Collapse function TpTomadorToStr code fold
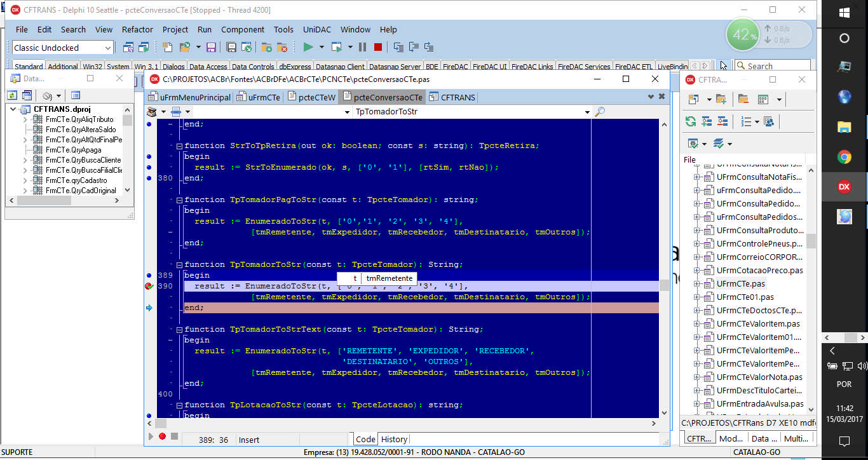868x460 pixels. (179, 264)
